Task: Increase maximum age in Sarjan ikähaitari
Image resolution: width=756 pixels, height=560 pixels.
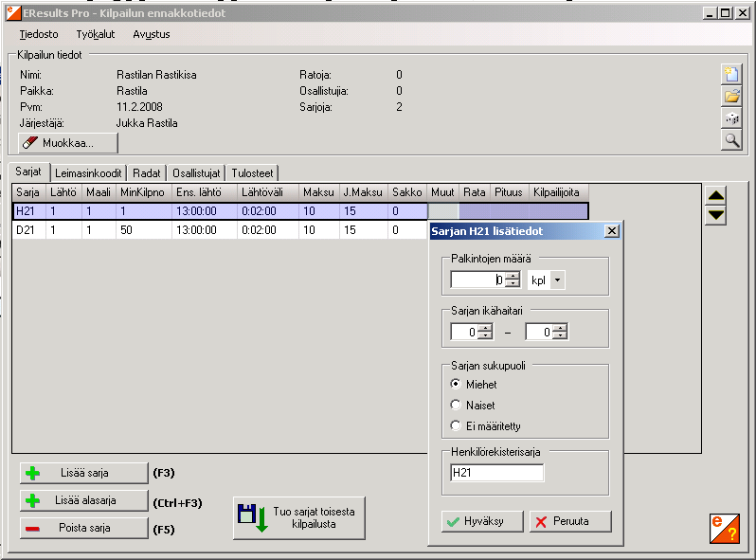Action: (561, 328)
